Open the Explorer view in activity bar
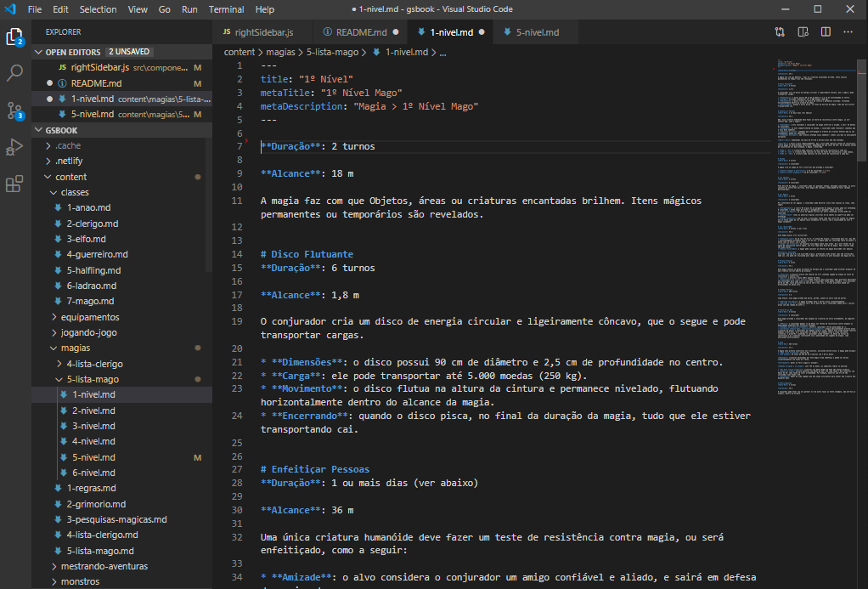This screenshot has height=589, width=868. coord(15,37)
